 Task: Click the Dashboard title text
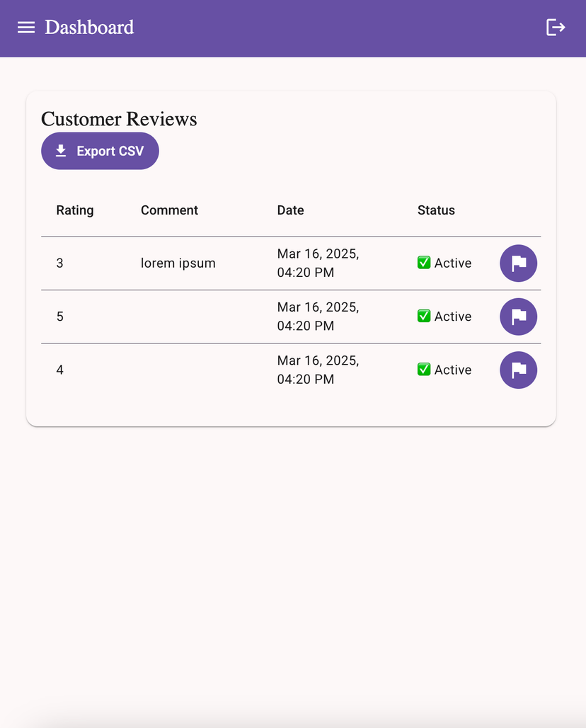click(x=89, y=28)
